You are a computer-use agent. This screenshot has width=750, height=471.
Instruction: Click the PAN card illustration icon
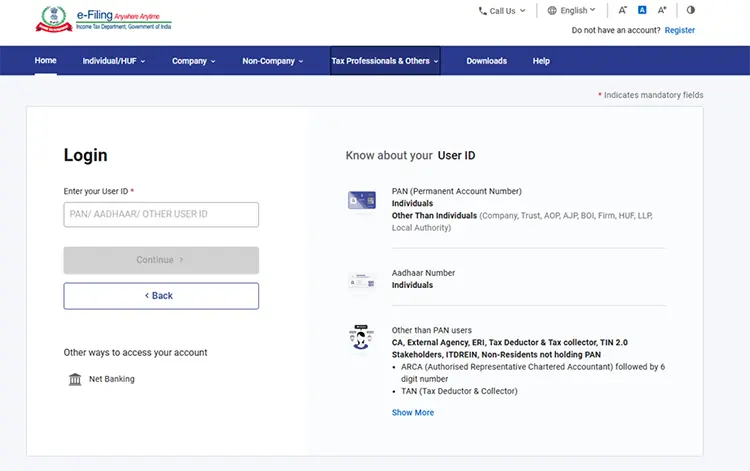click(362, 200)
